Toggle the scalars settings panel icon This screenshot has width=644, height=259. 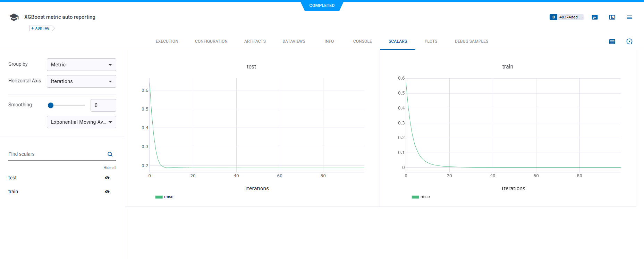click(x=612, y=41)
